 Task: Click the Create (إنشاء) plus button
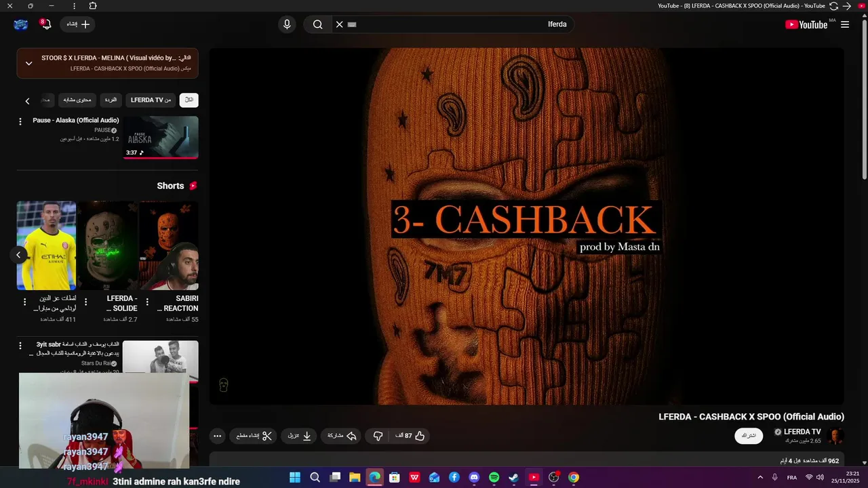click(78, 24)
